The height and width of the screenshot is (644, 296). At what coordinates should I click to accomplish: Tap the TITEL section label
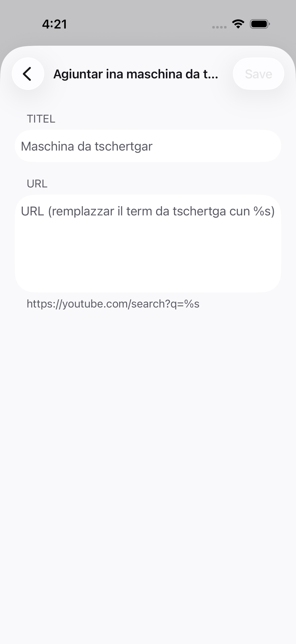click(41, 119)
